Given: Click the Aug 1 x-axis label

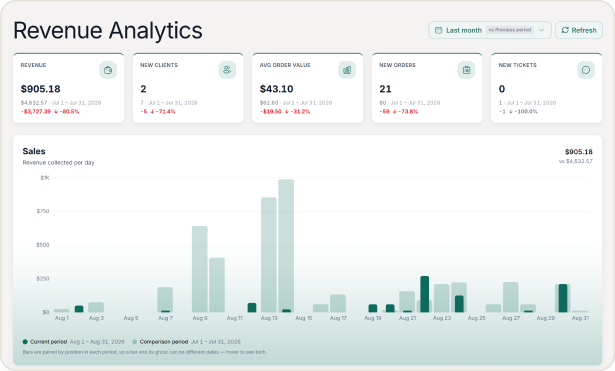Looking at the screenshot, I should pyautogui.click(x=62, y=318).
